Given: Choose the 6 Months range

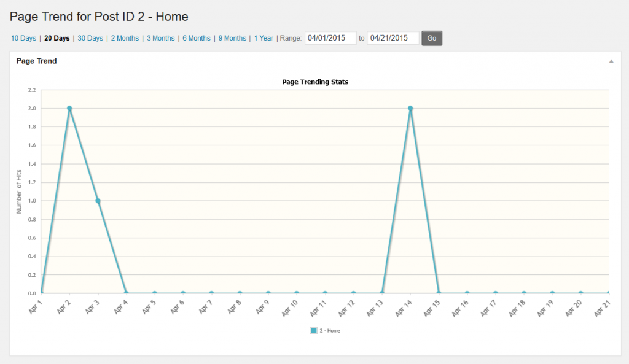Looking at the screenshot, I should [197, 38].
